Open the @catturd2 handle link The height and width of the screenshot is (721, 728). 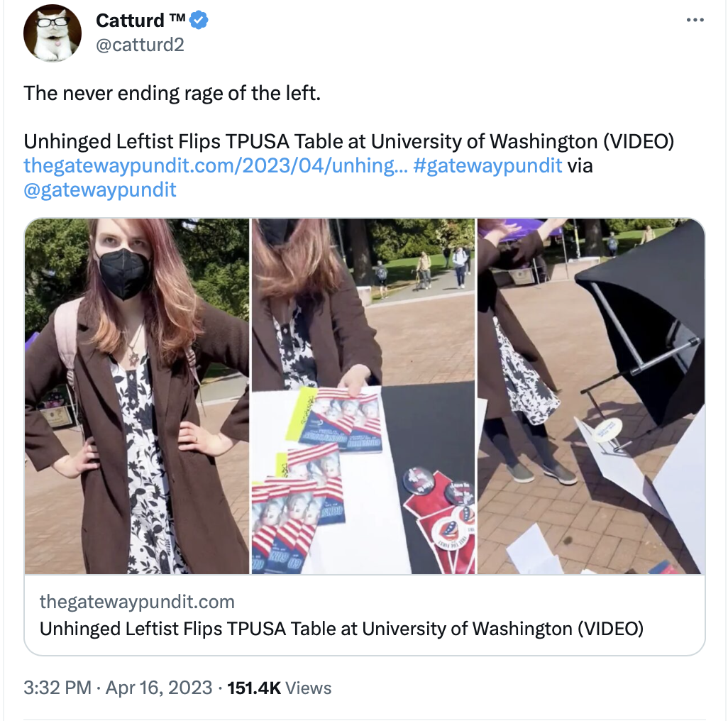point(140,45)
